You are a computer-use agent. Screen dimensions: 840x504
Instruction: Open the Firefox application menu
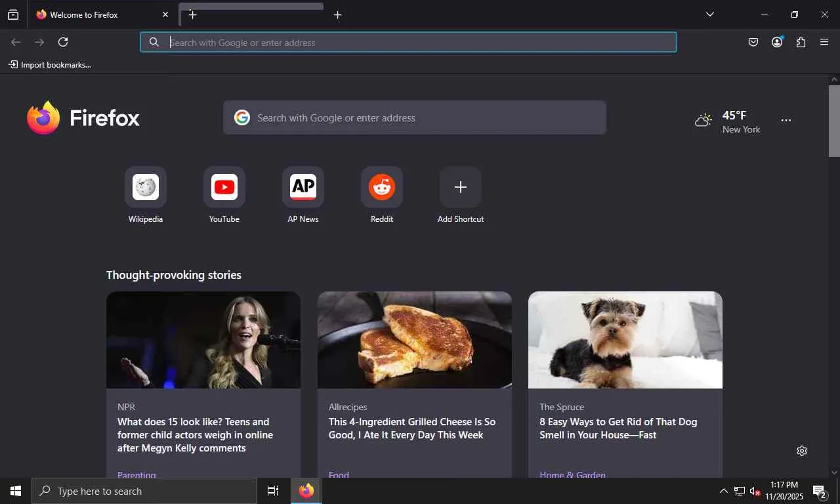[824, 42]
